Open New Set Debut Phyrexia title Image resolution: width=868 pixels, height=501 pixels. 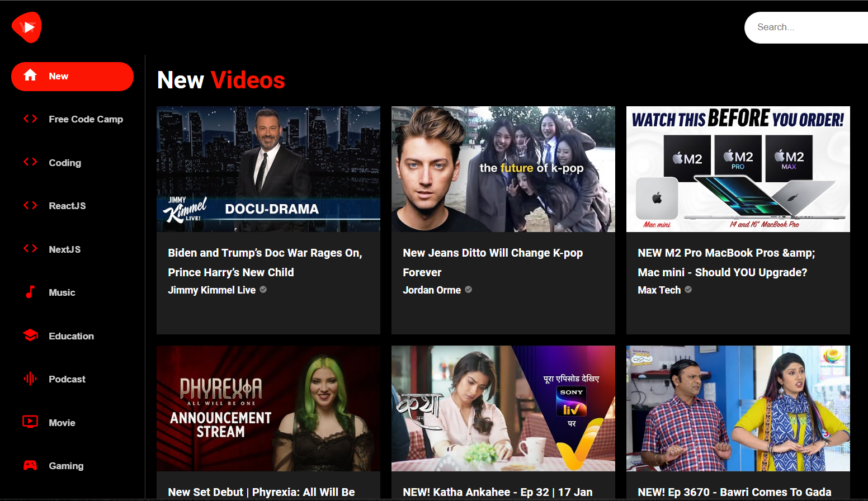point(261,492)
